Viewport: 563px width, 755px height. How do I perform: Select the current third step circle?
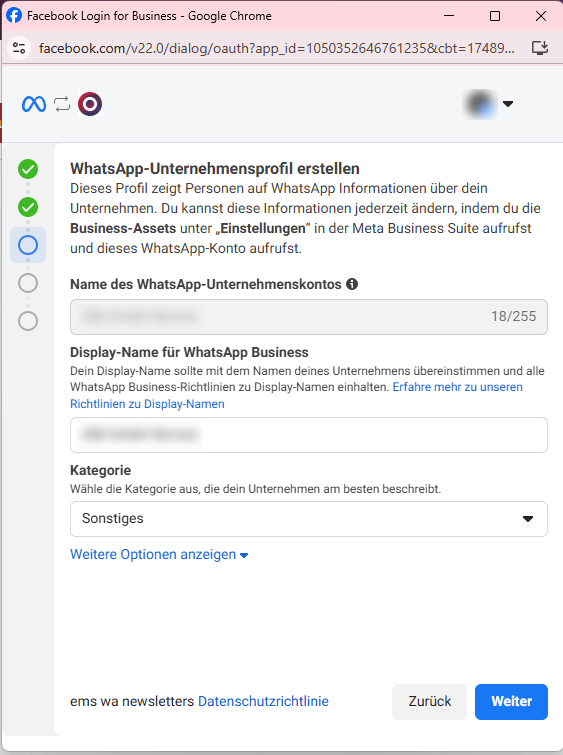tap(28, 245)
